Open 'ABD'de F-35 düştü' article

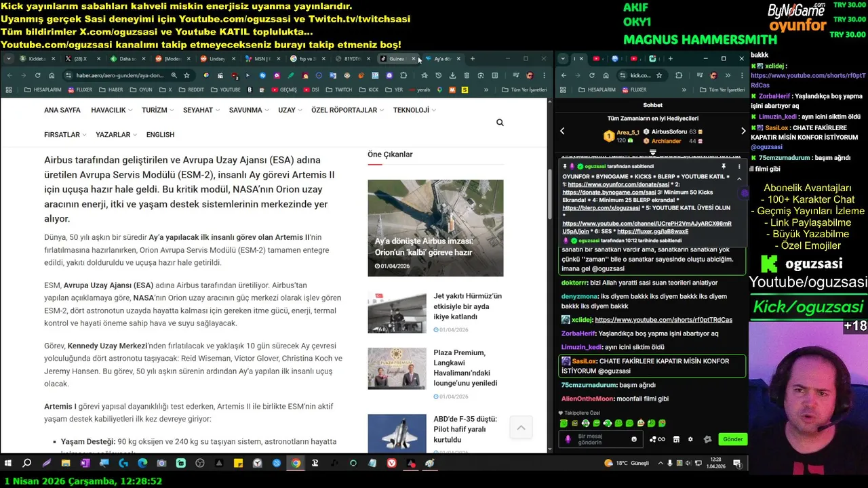coord(465,429)
